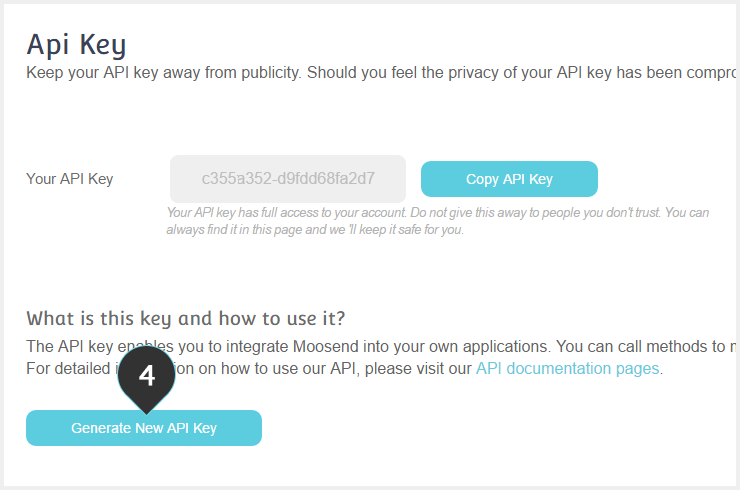
Task: Click the 'For detailed' text beginning the line
Action: click(x=68, y=368)
